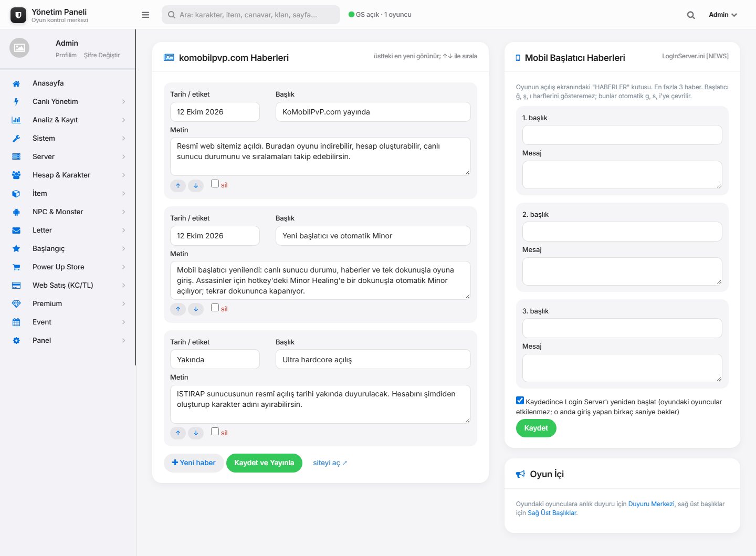756x556 pixels.
Task: Expand the İtem sidebar section
Action: coord(68,194)
